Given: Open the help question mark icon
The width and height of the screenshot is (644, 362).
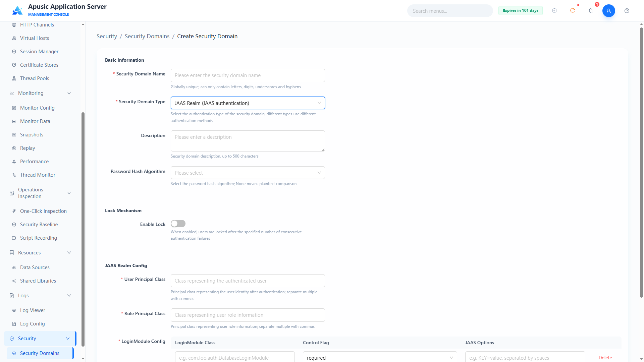Looking at the screenshot, I should point(627,11).
